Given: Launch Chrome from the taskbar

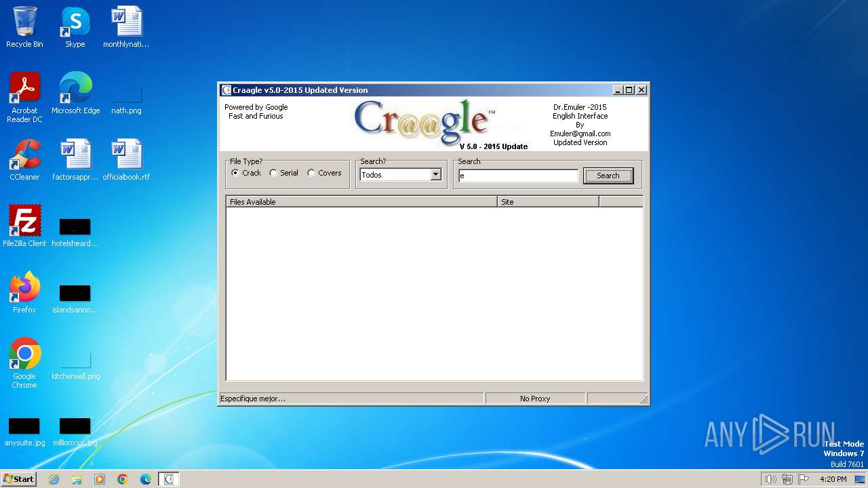Looking at the screenshot, I should [x=123, y=479].
